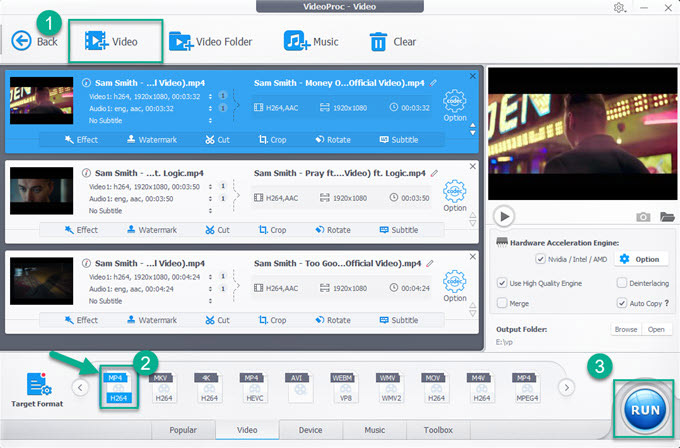Take a snapshot with the camera icon

(643, 216)
